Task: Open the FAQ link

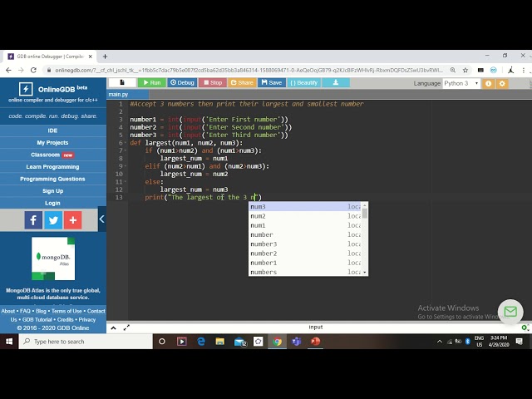Action: click(x=25, y=311)
